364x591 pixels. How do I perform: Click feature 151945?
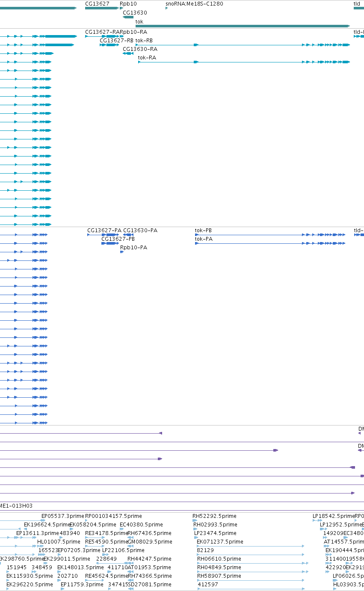point(17,567)
